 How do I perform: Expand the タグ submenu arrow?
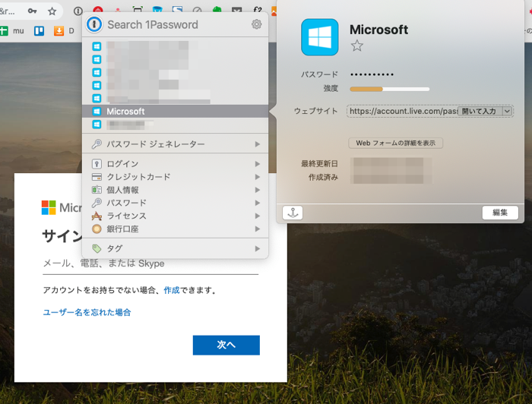[258, 249]
